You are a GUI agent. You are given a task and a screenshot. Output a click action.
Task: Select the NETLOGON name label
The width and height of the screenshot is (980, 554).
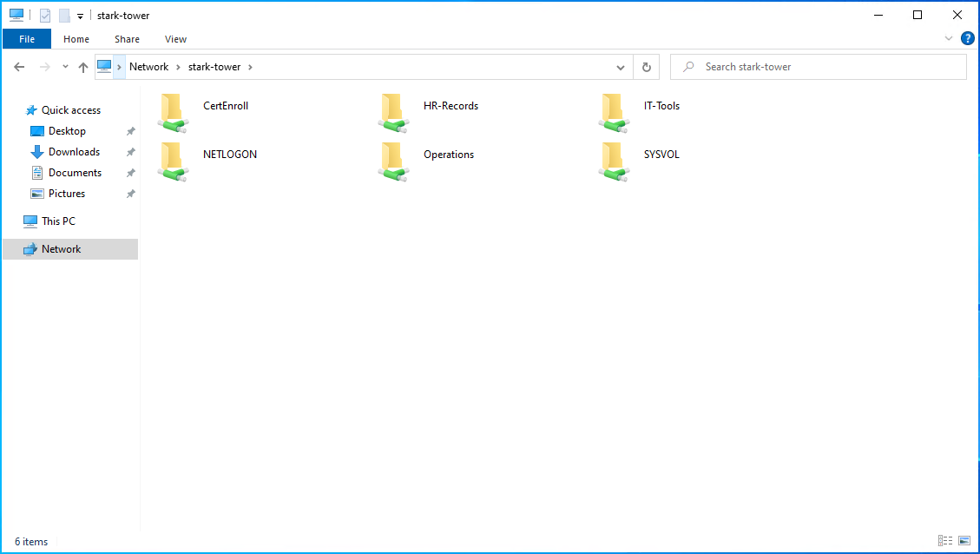pyautogui.click(x=230, y=154)
